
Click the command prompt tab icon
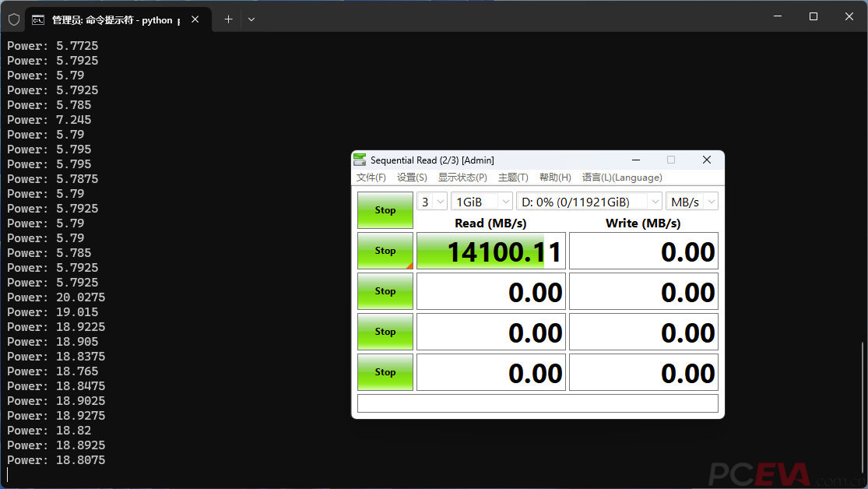pos(37,20)
